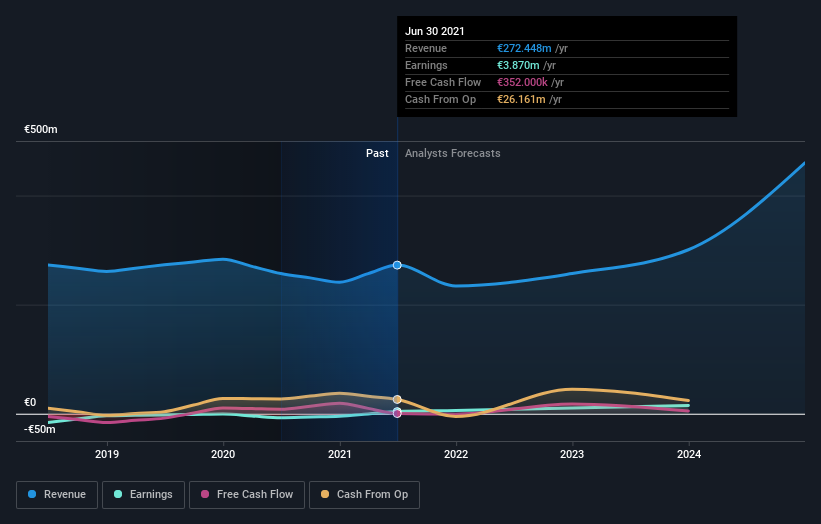
Task: Toggle the Revenue legend series
Action: point(57,495)
